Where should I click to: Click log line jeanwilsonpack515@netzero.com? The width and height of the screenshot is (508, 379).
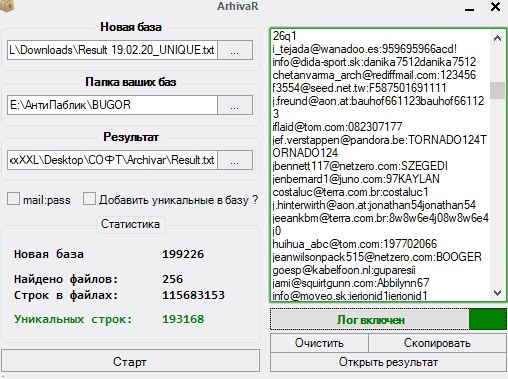377,257
